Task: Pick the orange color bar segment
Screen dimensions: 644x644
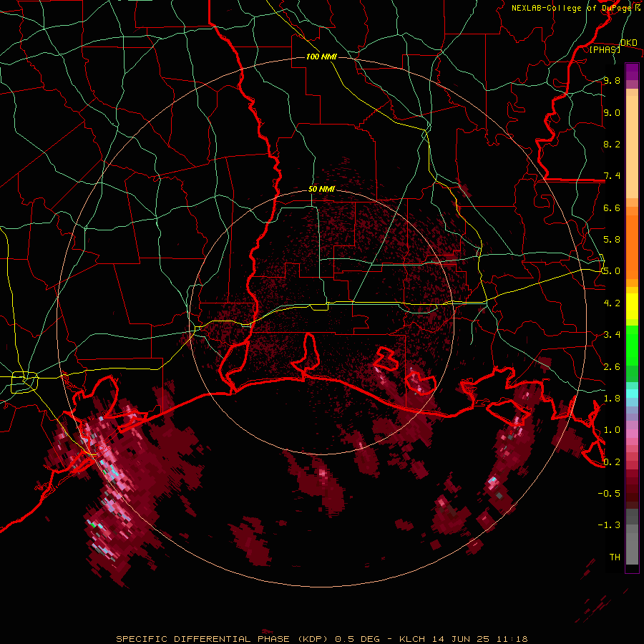Action: 632,246
